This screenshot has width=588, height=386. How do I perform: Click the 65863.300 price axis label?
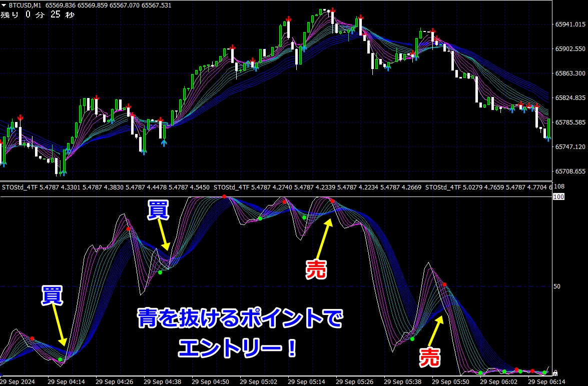pyautogui.click(x=570, y=73)
